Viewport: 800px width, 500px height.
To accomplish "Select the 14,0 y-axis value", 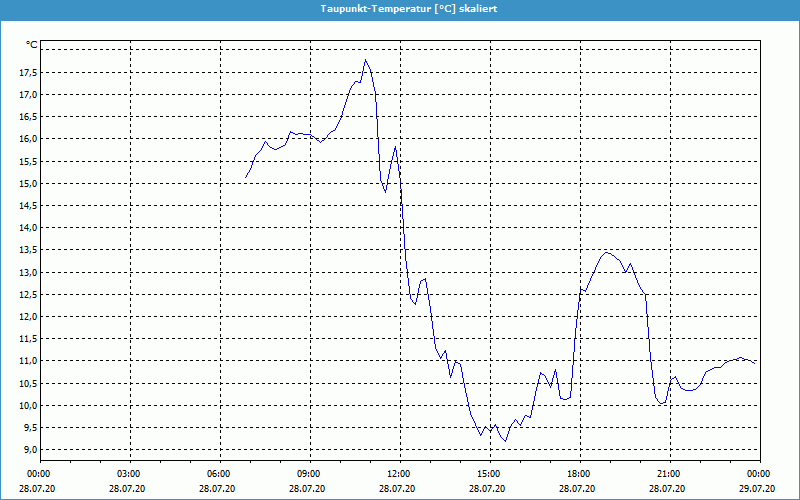I will coord(28,228).
